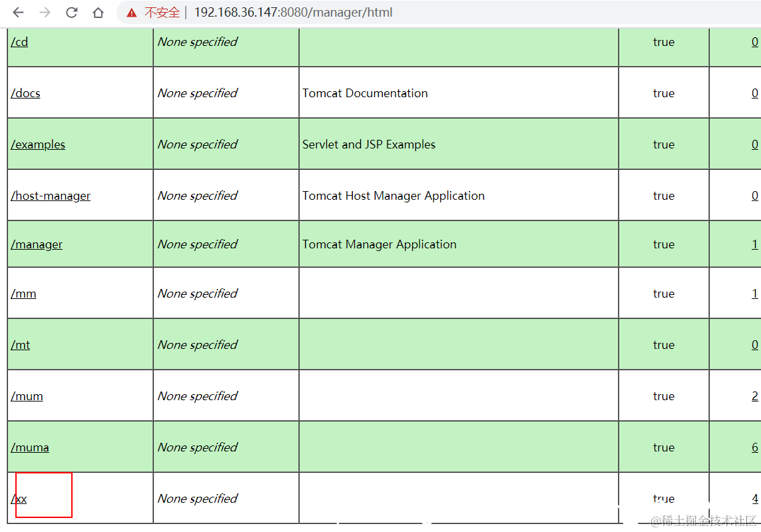This screenshot has height=532, width=761.
Task: Open sessions count link for /muma
Action: 755,447
